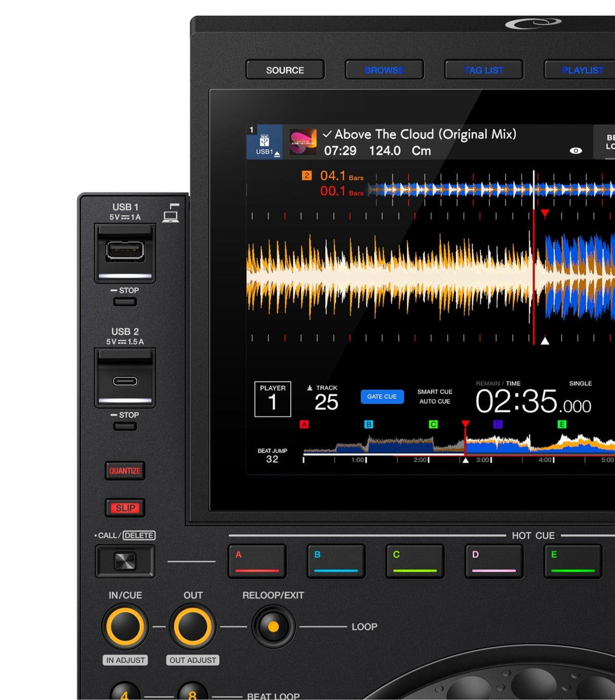This screenshot has height=700, width=615.
Task: Enable the QUANTIZE button
Action: click(125, 470)
